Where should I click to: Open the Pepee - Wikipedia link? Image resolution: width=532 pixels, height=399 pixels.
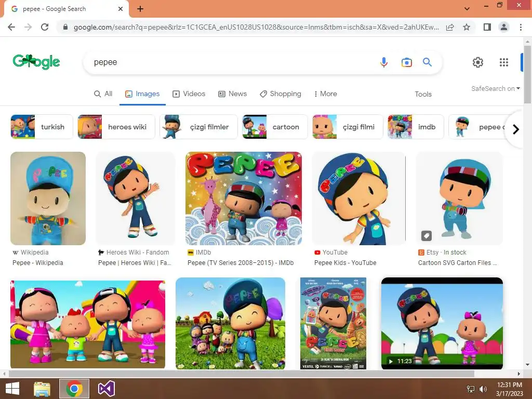tap(37, 262)
